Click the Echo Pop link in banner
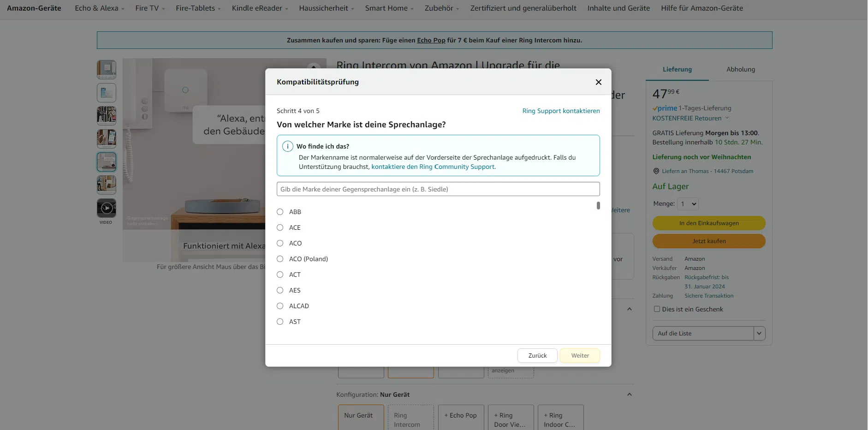Screen dimensions: 868x430 pyautogui.click(x=431, y=40)
